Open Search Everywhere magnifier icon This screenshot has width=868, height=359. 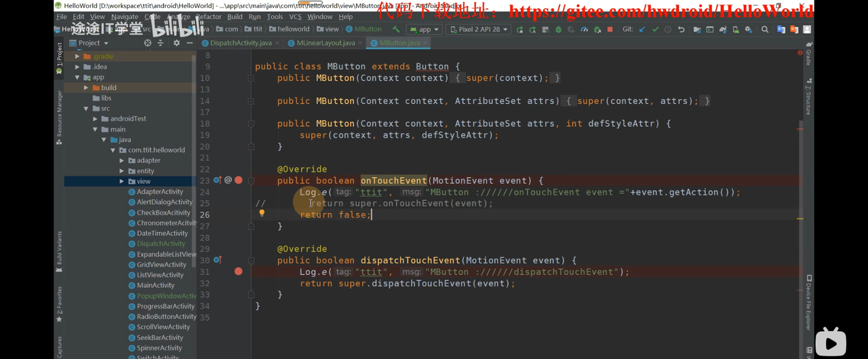(x=765, y=30)
